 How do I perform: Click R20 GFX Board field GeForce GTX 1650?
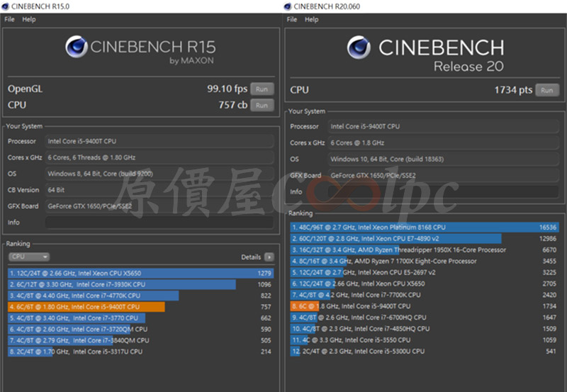pyautogui.click(x=444, y=175)
